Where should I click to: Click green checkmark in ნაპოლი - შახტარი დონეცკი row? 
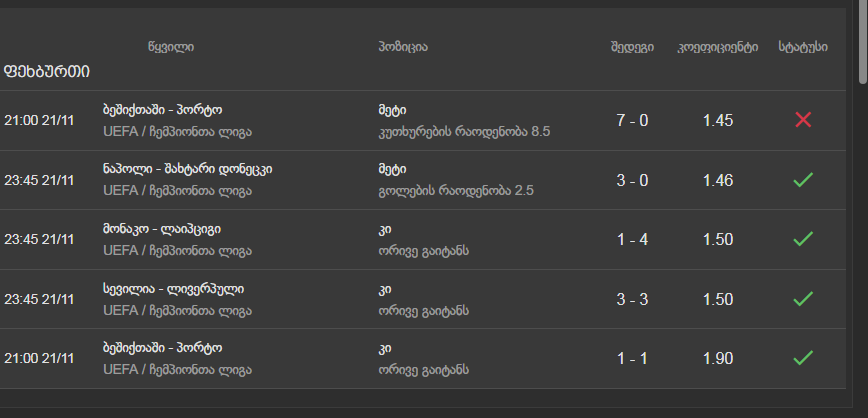(802, 180)
